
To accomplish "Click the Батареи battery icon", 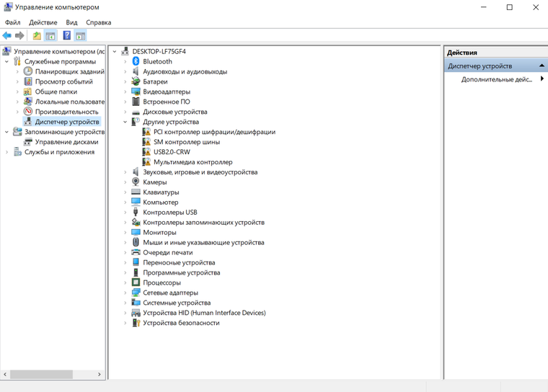I will (x=136, y=81).
